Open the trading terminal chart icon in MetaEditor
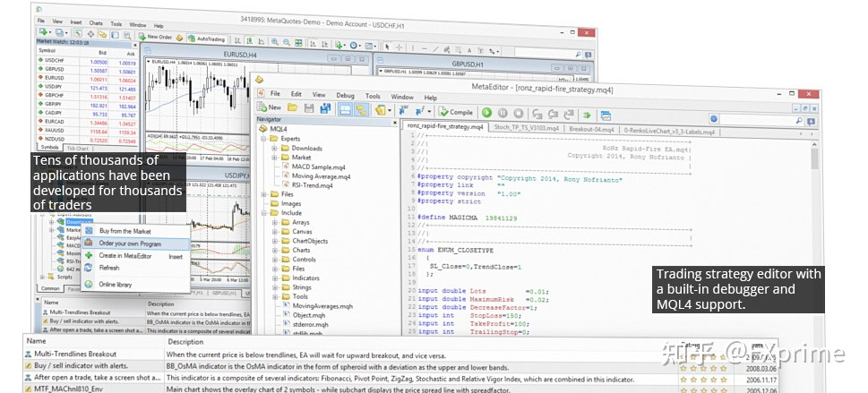The width and height of the screenshot is (868, 393). [x=606, y=115]
